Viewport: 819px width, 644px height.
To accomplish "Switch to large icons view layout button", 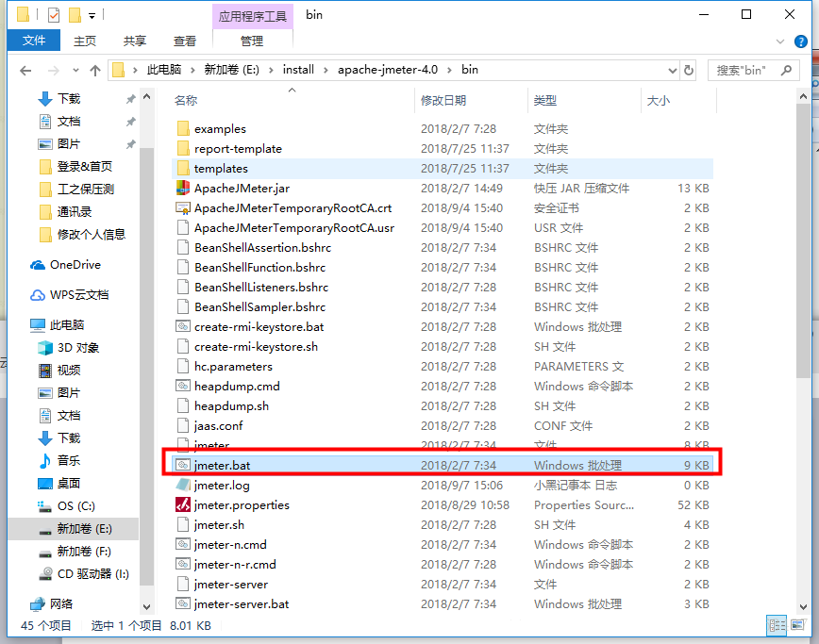I will pos(797,625).
